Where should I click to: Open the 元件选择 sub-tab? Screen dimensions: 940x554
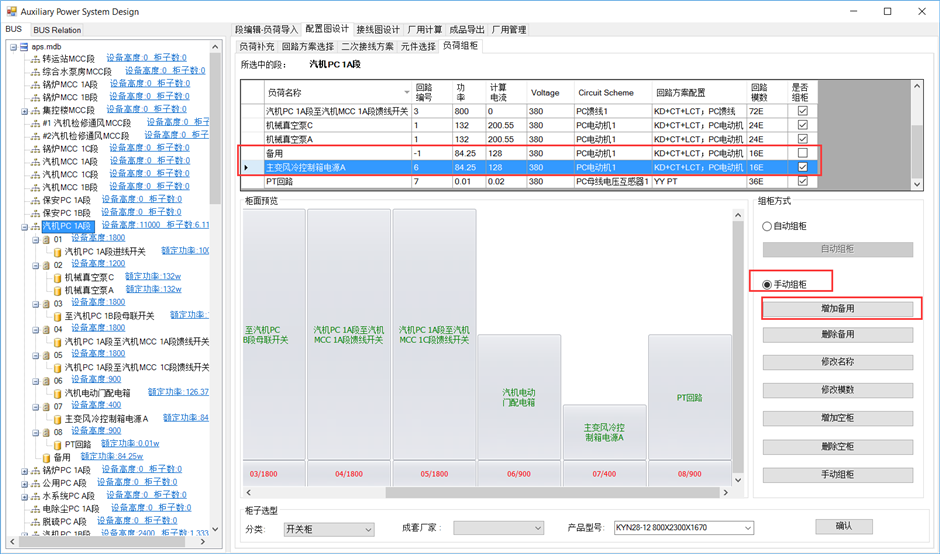click(418, 46)
